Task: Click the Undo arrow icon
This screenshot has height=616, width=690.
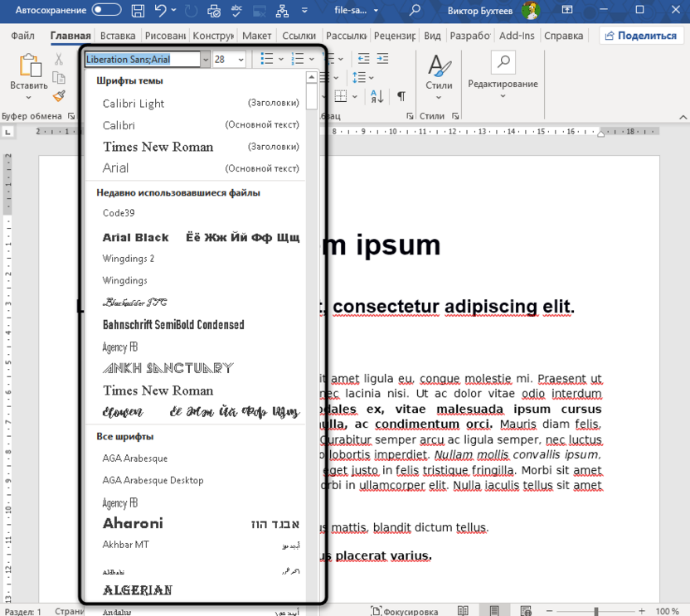Action: coord(161,10)
